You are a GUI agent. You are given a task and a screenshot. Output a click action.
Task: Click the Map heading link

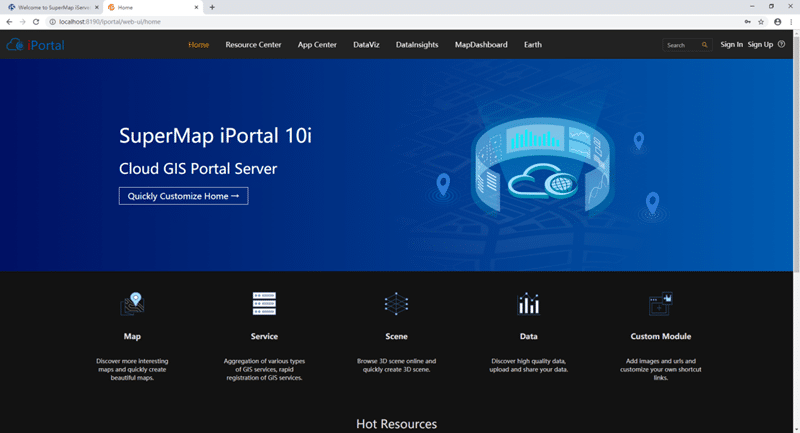[x=132, y=336]
